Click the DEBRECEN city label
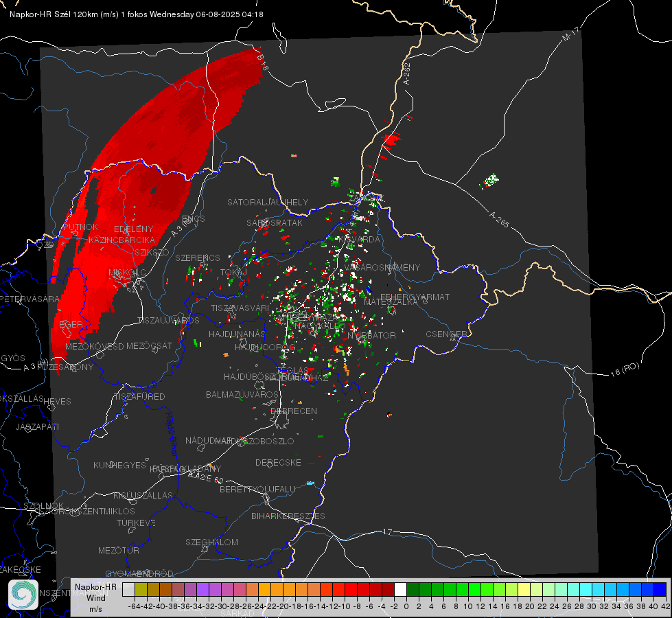This screenshot has width=672, height=618. (294, 411)
